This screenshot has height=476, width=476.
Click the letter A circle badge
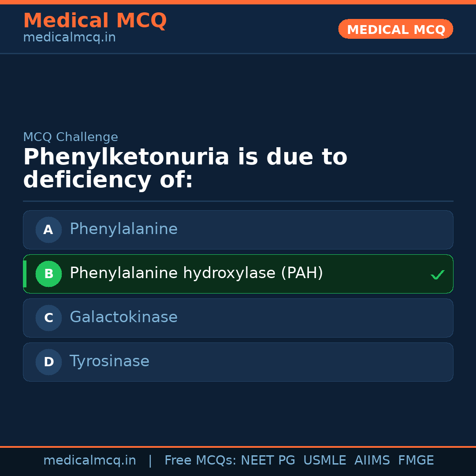tap(48, 230)
